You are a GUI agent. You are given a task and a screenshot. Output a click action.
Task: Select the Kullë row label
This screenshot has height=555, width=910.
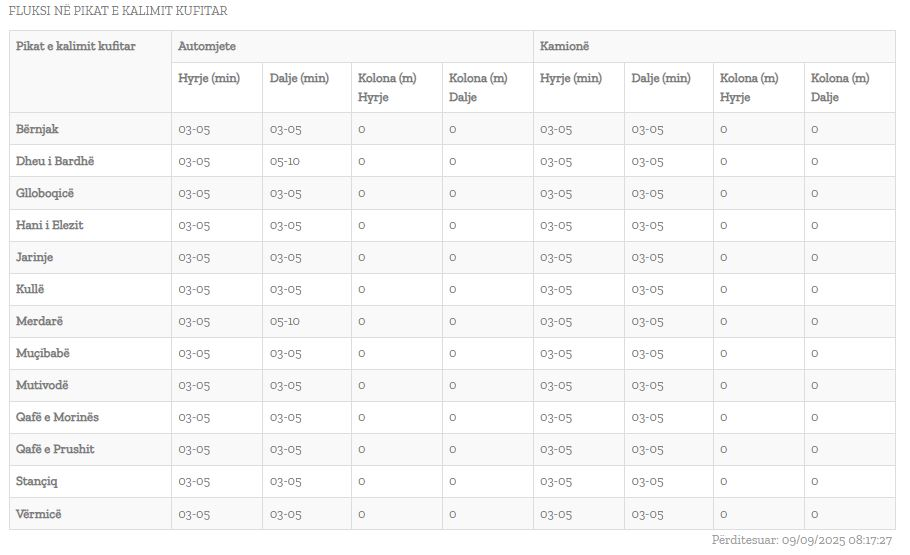tap(31, 289)
